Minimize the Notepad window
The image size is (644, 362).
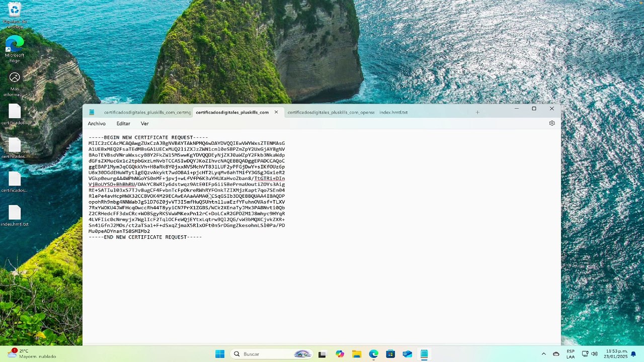click(x=516, y=109)
